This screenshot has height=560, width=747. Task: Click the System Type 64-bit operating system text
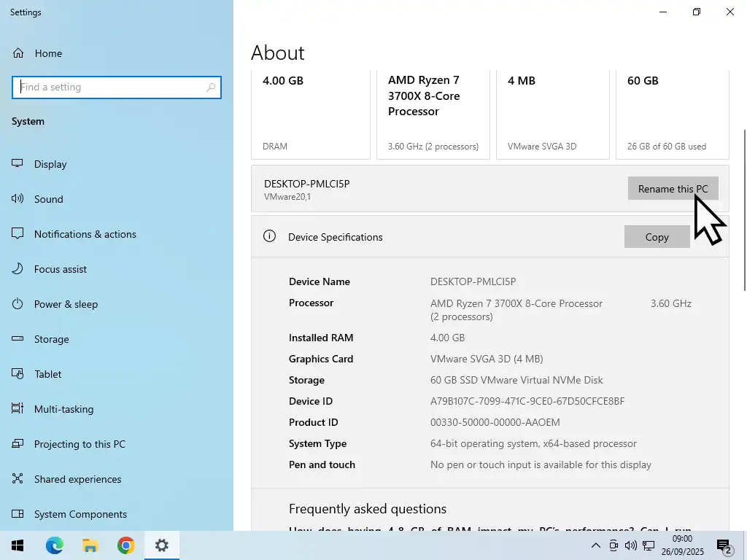[533, 443]
